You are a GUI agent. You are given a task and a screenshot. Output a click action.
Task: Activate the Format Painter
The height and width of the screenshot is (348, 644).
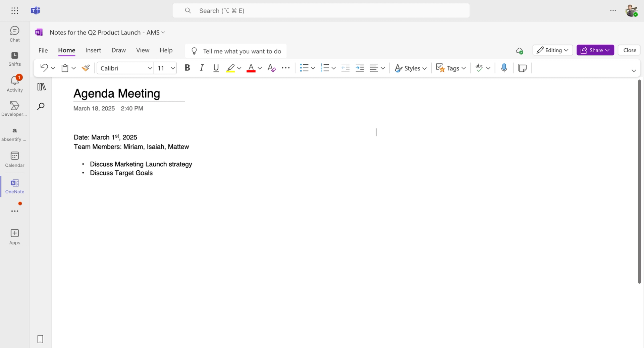86,68
